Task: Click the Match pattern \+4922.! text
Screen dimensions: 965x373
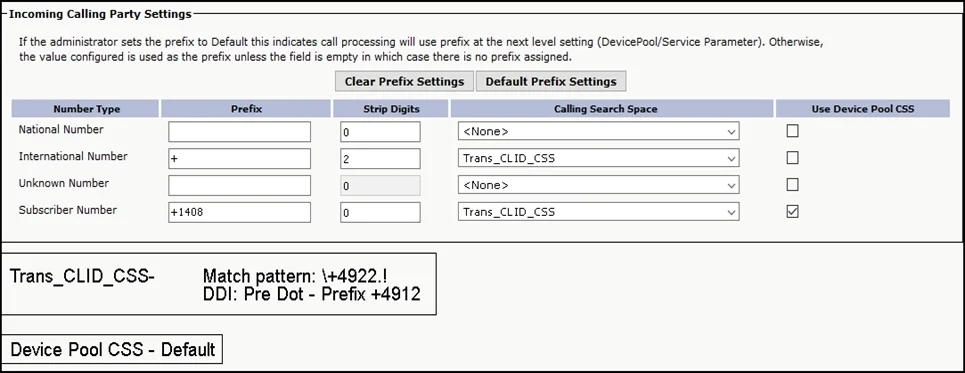Action: click(295, 275)
